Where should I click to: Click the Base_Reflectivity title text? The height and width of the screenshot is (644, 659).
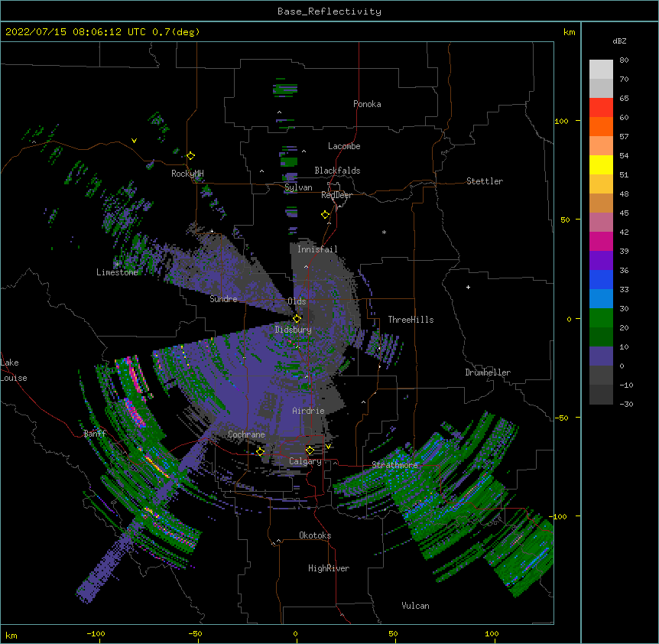(329, 11)
